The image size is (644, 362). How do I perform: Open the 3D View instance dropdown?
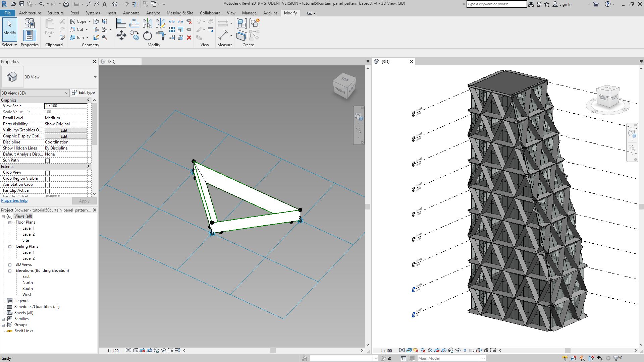(x=66, y=93)
